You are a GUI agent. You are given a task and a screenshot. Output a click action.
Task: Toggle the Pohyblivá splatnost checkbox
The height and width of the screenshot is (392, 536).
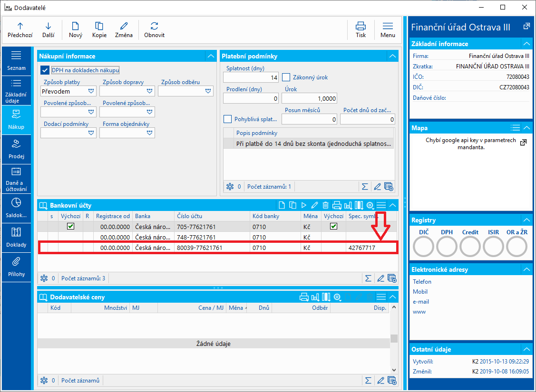(228, 119)
